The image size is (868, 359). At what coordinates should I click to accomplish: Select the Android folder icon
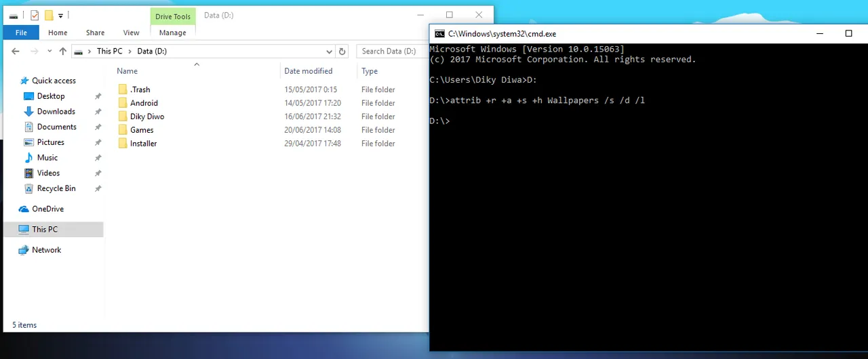[123, 103]
